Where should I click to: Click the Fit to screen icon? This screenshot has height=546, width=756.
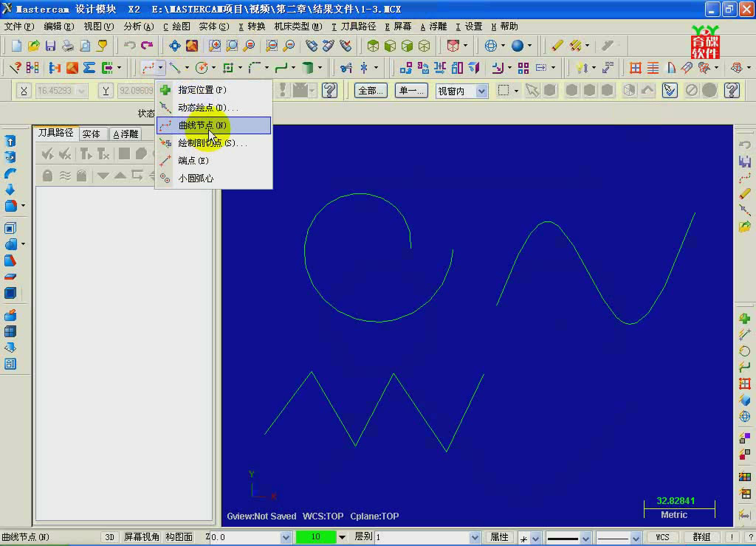174,46
